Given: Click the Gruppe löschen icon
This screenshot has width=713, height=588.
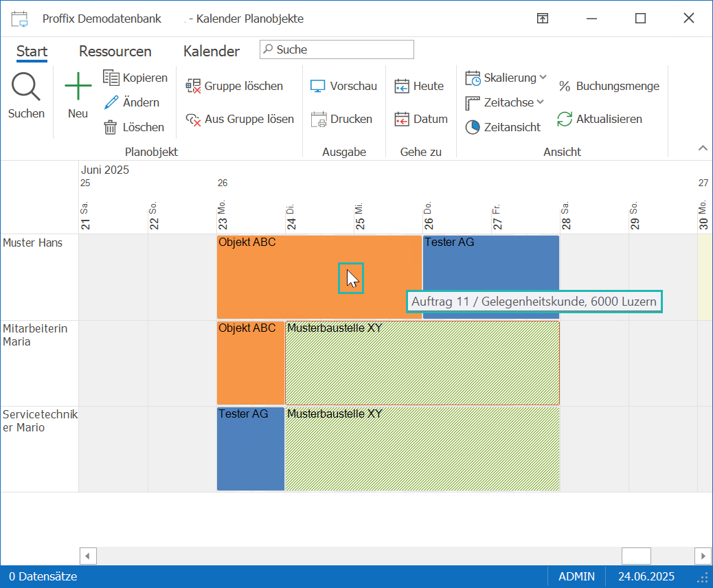Looking at the screenshot, I should (193, 86).
